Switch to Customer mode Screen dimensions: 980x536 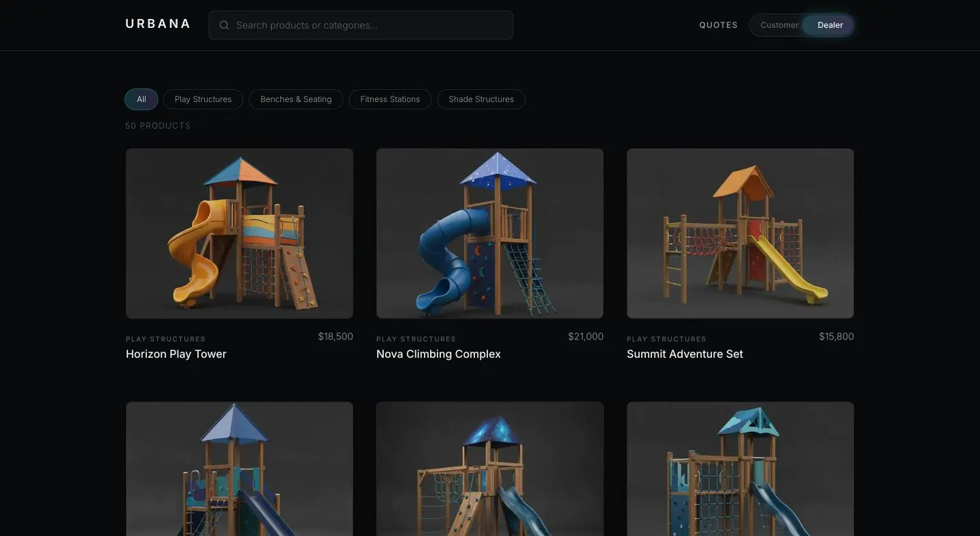pos(779,25)
